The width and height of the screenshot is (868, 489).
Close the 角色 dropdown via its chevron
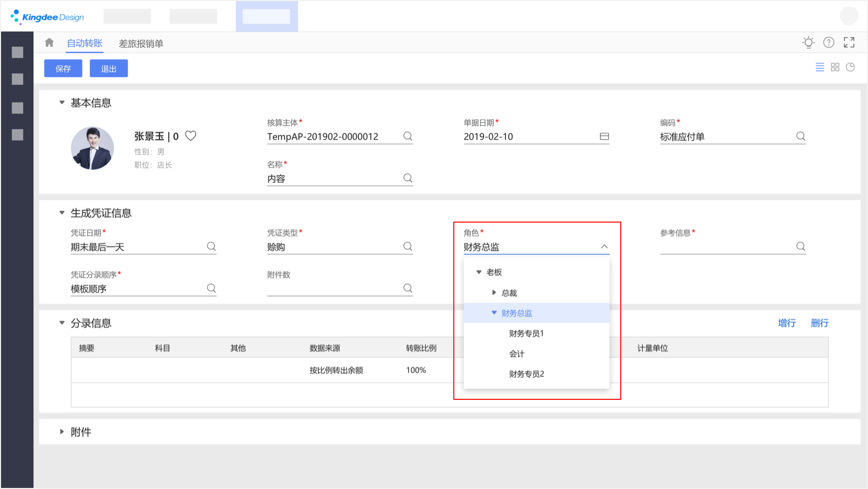click(604, 247)
